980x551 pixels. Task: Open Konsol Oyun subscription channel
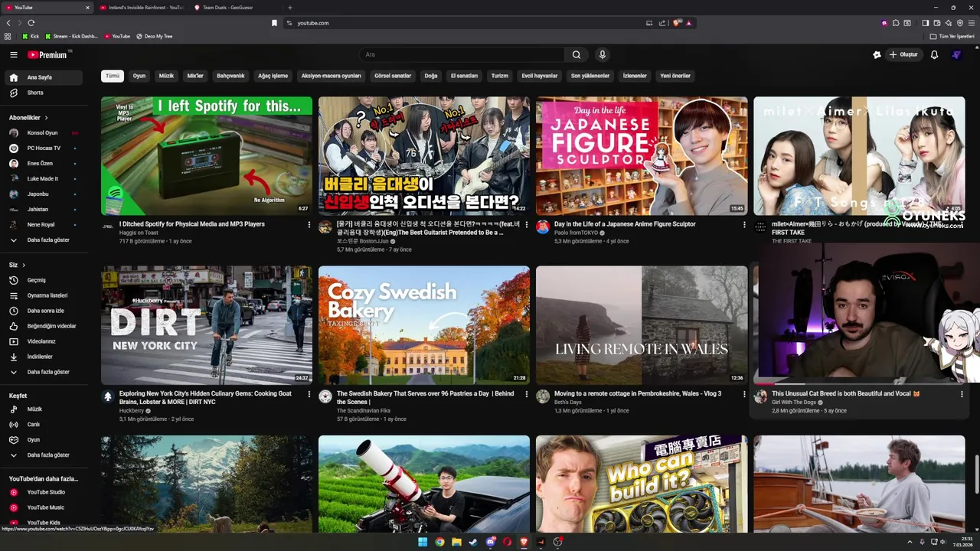(44, 133)
